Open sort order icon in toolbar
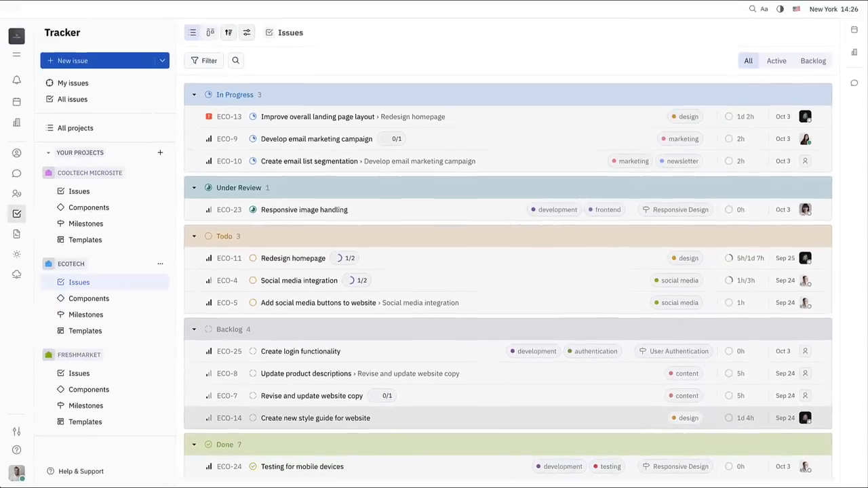 coord(229,33)
